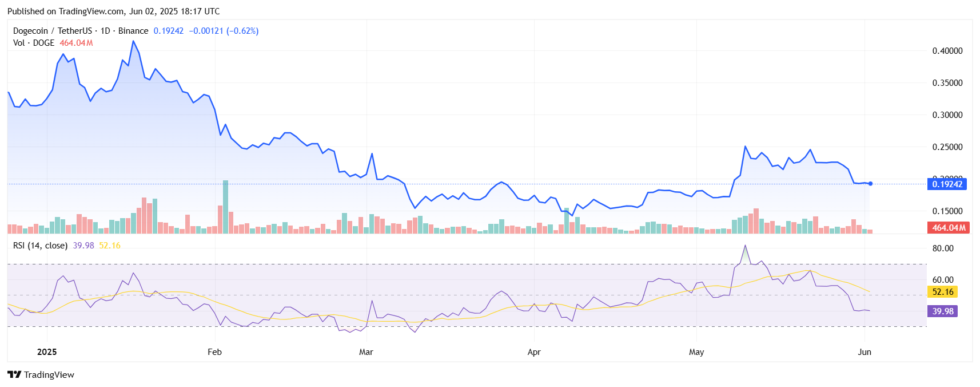The width and height of the screenshot is (980, 387).
Task: Click the Mar label on the time axis
Action: click(366, 352)
